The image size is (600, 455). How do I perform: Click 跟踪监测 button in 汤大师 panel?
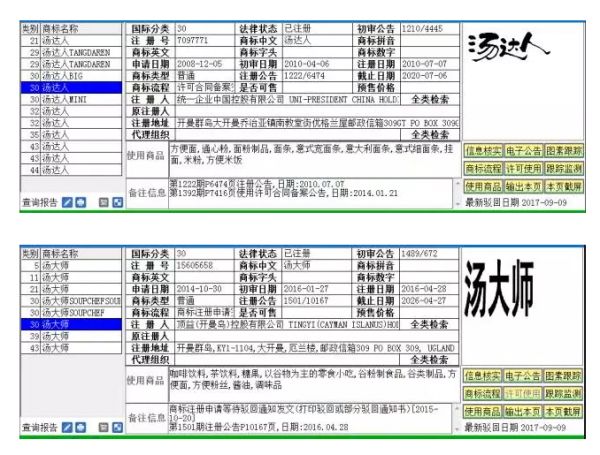point(563,393)
